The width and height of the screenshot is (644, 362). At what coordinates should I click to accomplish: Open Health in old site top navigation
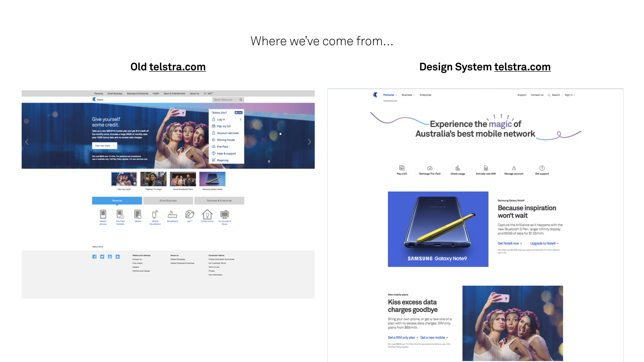[156, 94]
